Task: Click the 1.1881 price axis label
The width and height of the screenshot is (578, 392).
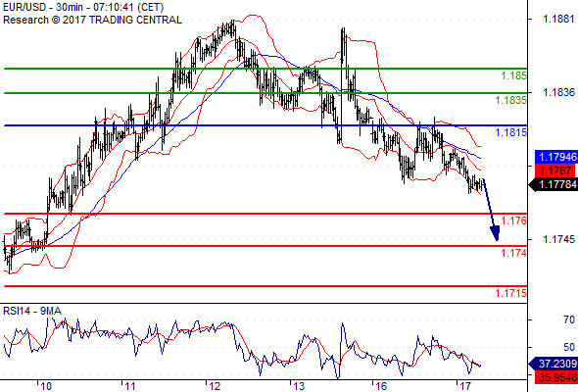Action: pyautogui.click(x=558, y=20)
